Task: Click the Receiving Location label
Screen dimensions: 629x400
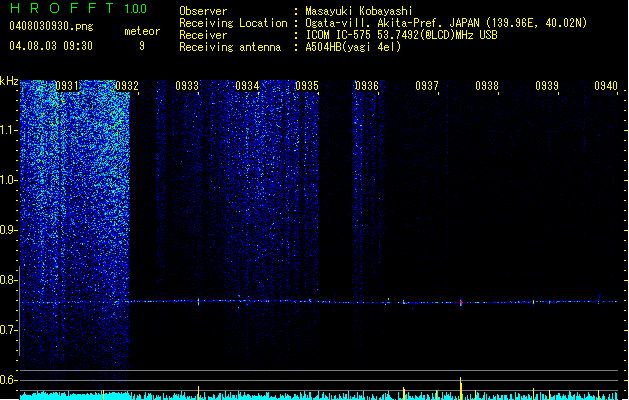Action: tap(233, 23)
